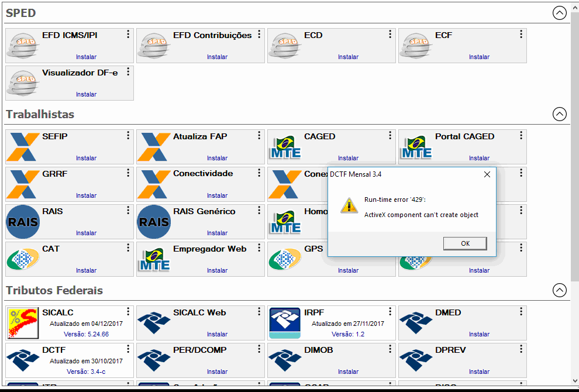Click the EFD ICMS/IPI SPED icon

coord(23,46)
